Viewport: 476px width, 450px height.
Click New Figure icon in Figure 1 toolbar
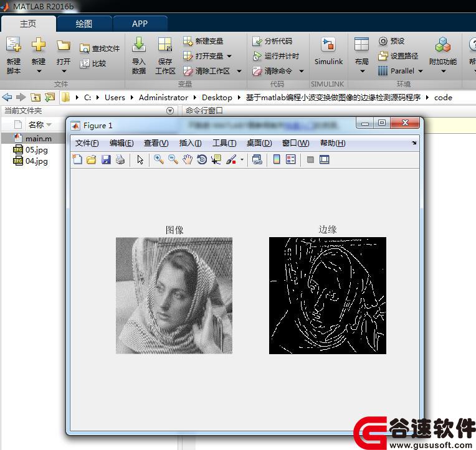point(77,159)
